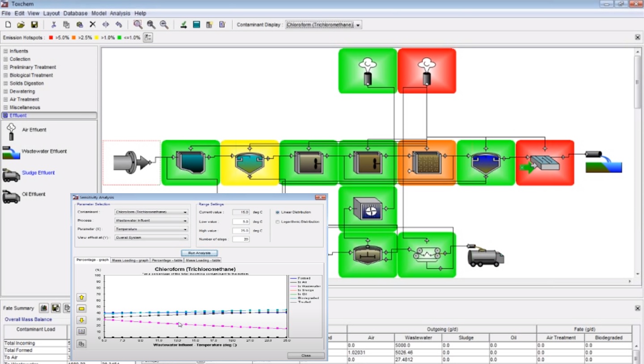
Task: Open the Model menu
Action: coord(99,13)
